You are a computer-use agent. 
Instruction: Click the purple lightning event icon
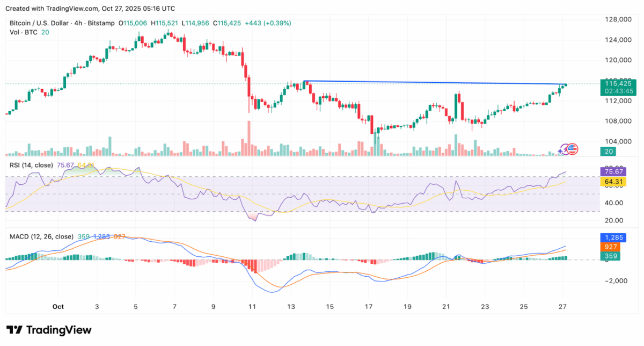[565, 149]
